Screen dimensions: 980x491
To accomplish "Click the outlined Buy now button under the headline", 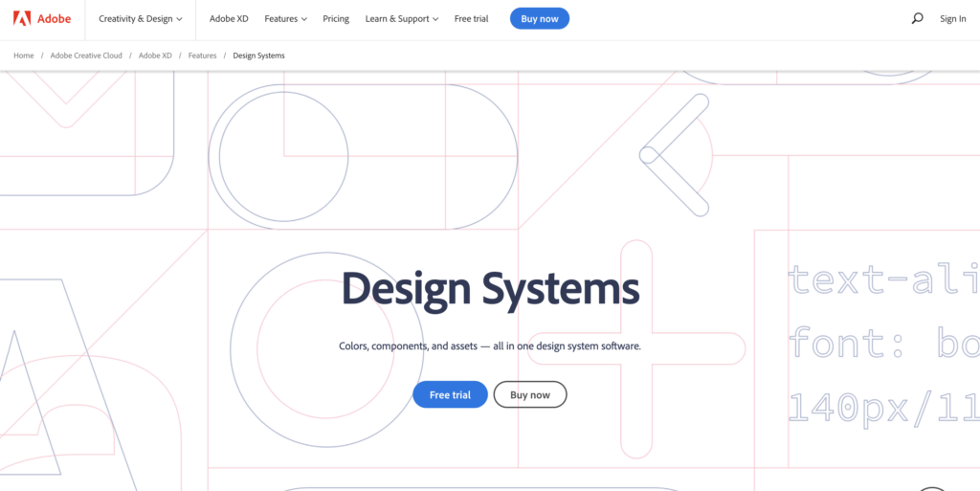I will pos(529,394).
